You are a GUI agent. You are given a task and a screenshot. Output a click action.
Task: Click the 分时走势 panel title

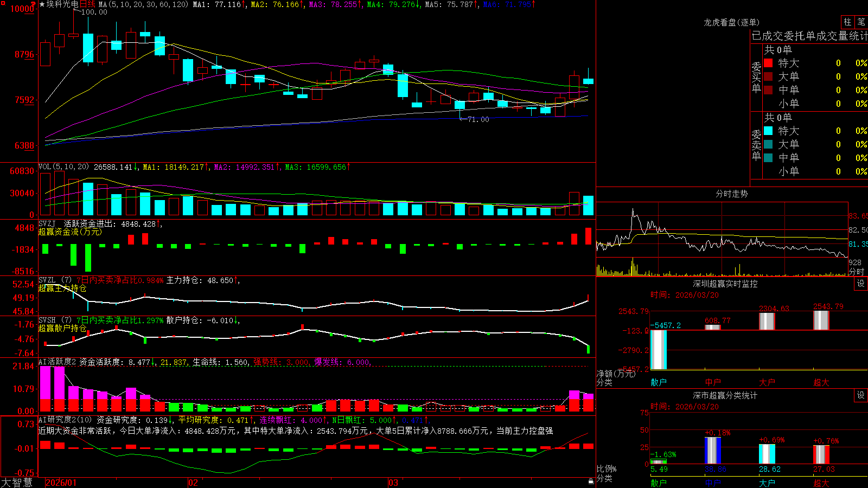click(731, 194)
